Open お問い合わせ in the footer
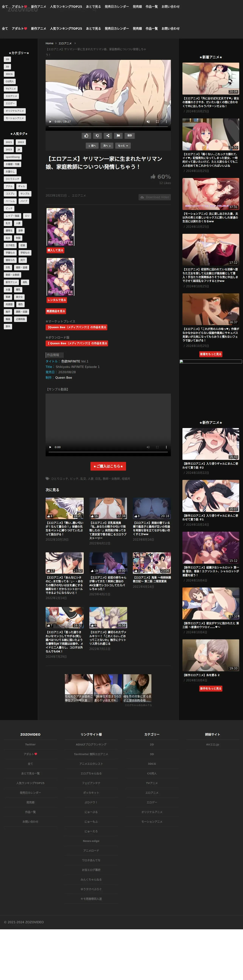 tap(30, 822)
